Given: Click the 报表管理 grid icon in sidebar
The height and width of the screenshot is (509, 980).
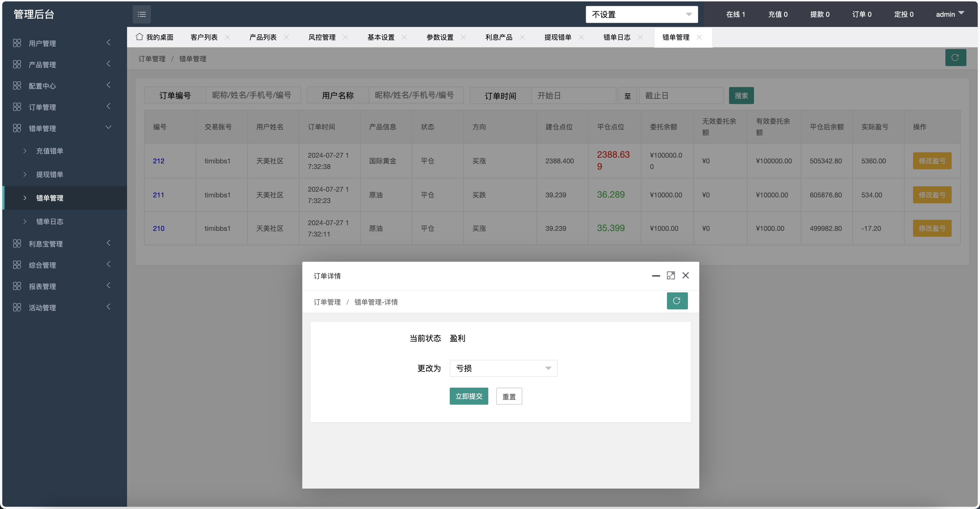Looking at the screenshot, I should point(17,286).
